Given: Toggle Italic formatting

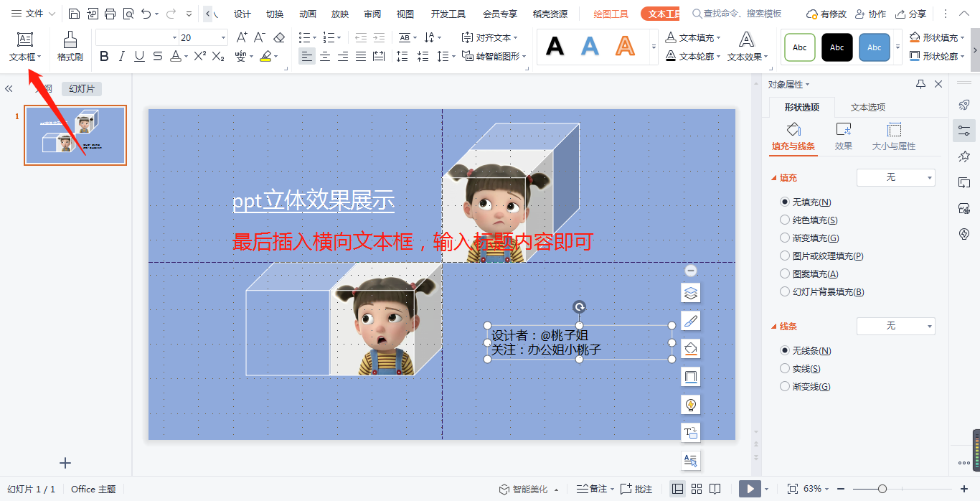Looking at the screenshot, I should pos(122,56).
